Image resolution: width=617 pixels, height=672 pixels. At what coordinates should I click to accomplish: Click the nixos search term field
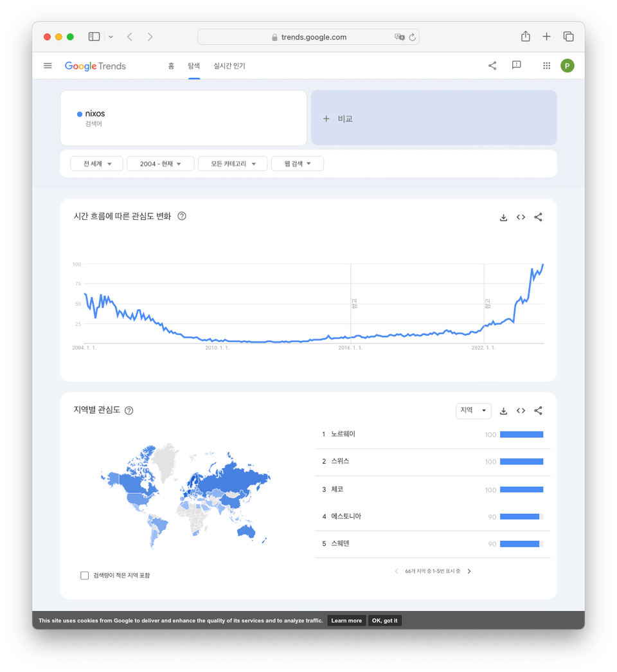(183, 118)
